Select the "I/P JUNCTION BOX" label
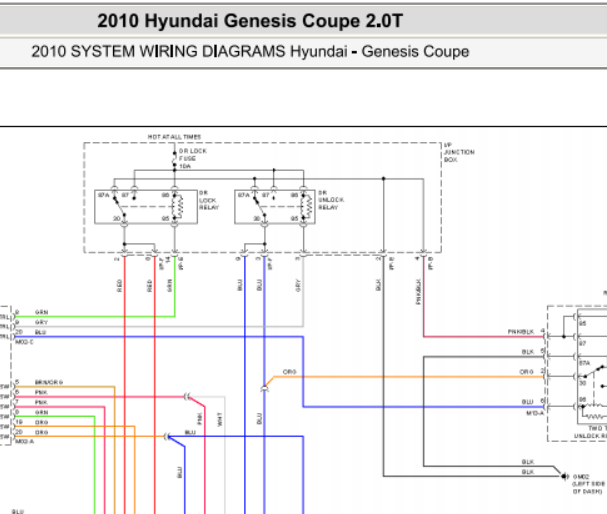 pyautogui.click(x=459, y=152)
